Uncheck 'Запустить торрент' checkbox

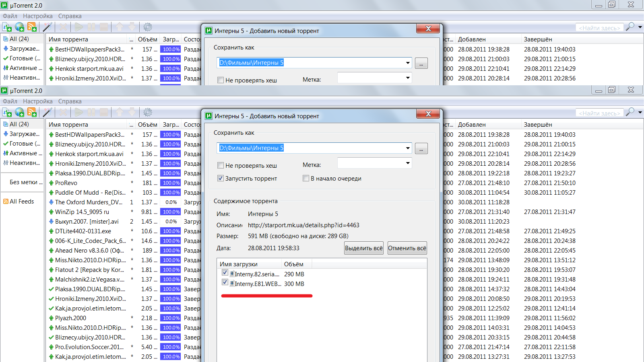click(x=221, y=178)
